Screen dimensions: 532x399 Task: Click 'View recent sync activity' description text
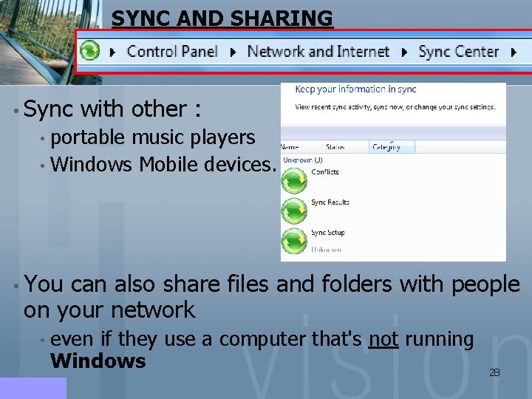point(395,107)
